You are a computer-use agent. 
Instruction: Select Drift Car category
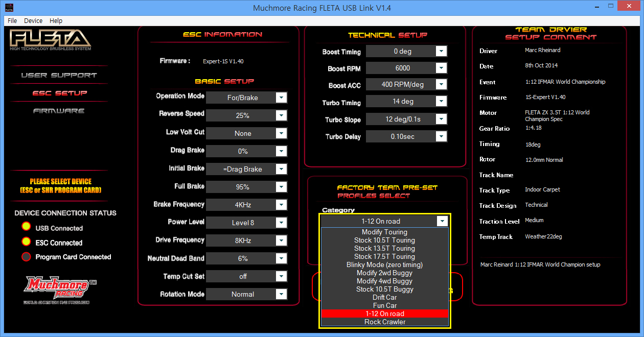385,297
